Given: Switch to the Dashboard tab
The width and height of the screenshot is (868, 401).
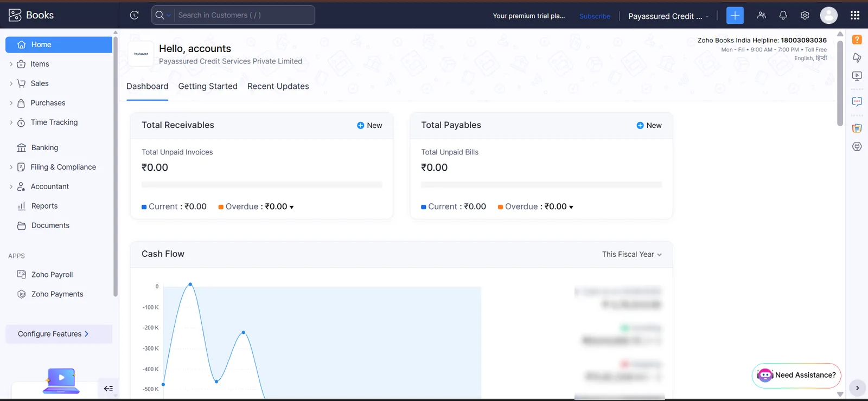Looking at the screenshot, I should tap(148, 86).
